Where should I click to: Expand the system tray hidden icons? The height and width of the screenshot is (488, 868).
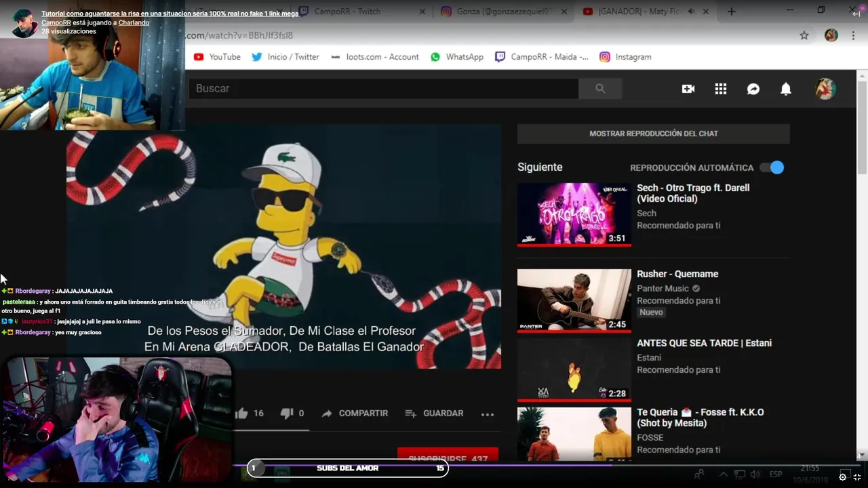point(724,474)
